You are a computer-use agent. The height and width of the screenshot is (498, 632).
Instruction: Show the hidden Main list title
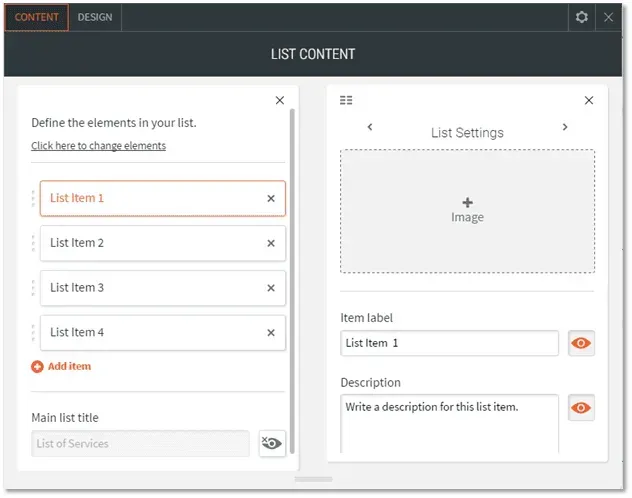tap(272, 443)
